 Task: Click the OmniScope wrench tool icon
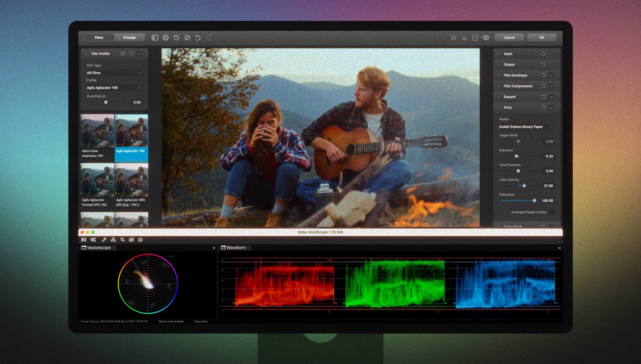(104, 240)
